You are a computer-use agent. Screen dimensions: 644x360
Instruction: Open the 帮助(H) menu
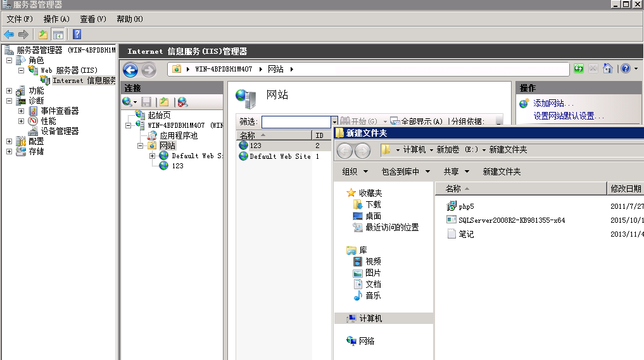129,19
